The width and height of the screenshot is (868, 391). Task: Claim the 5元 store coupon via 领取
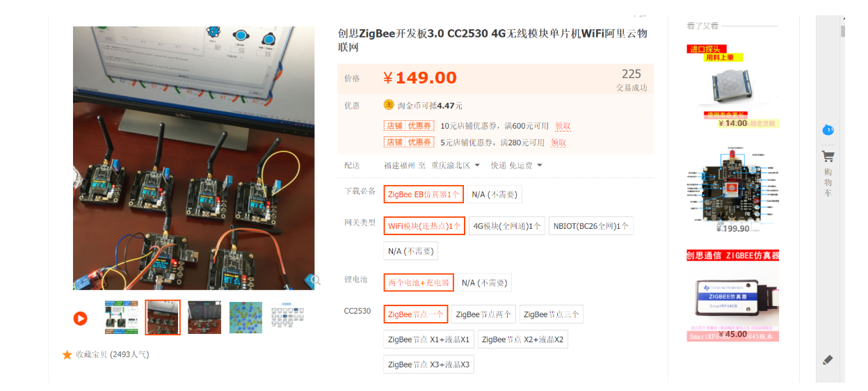(558, 143)
